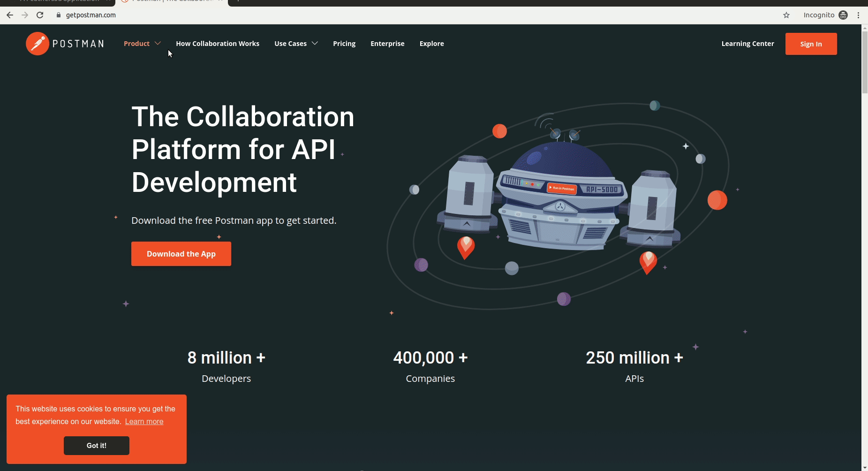Click the POSTMAN wordmark text

point(78,44)
